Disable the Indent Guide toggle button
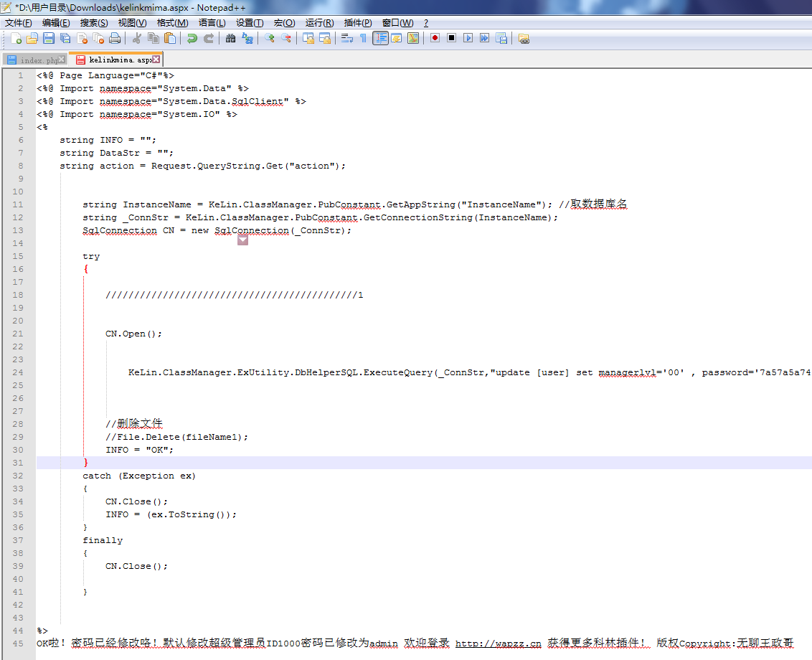This screenshot has height=660, width=812. 380,38
